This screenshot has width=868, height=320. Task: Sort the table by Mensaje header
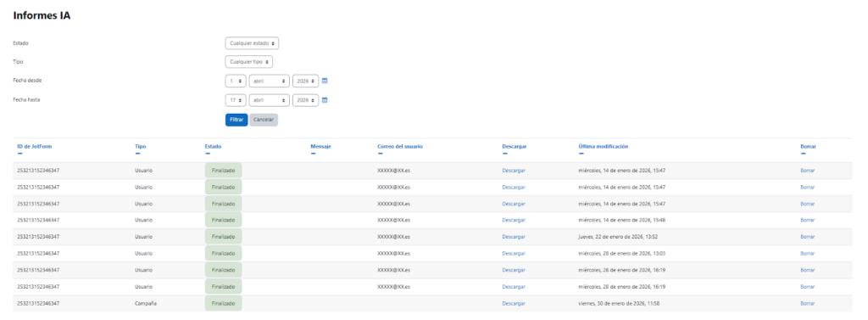pyautogui.click(x=320, y=146)
